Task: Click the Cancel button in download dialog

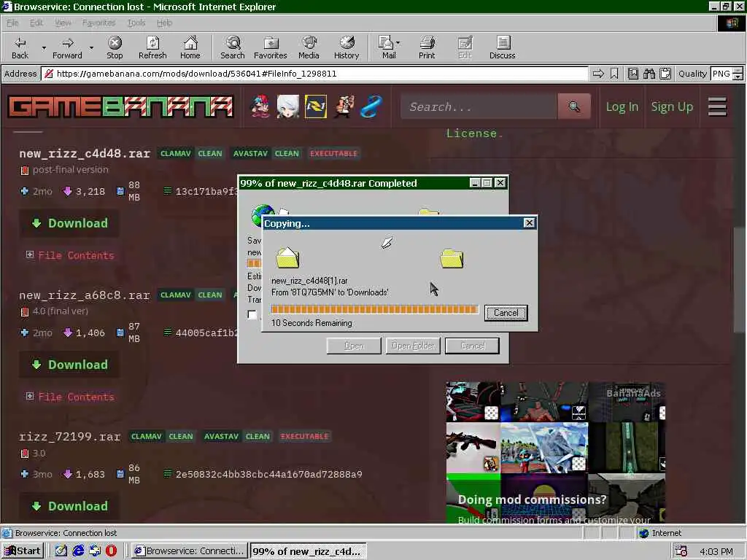Action: point(472,346)
